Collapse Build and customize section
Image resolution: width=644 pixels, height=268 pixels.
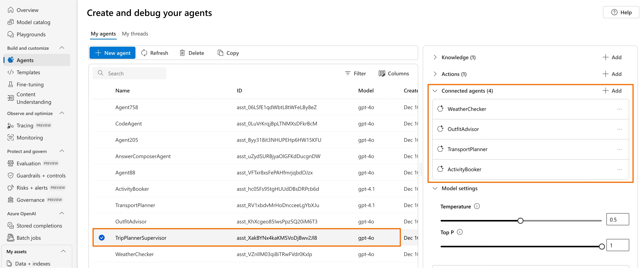62,48
